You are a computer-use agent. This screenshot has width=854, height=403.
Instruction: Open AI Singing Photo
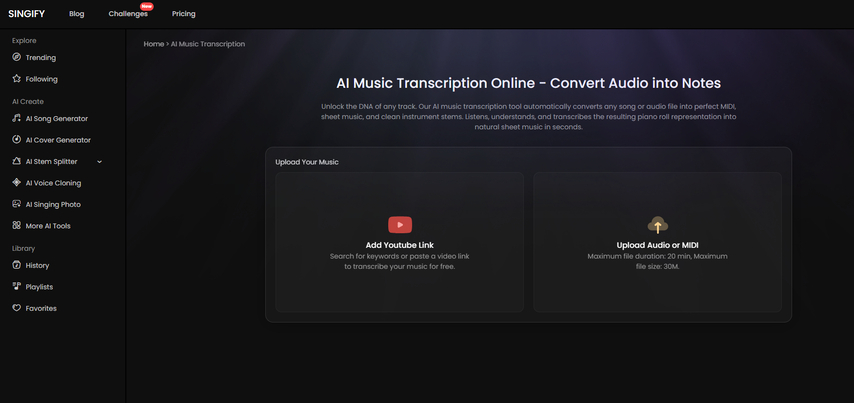(x=53, y=205)
